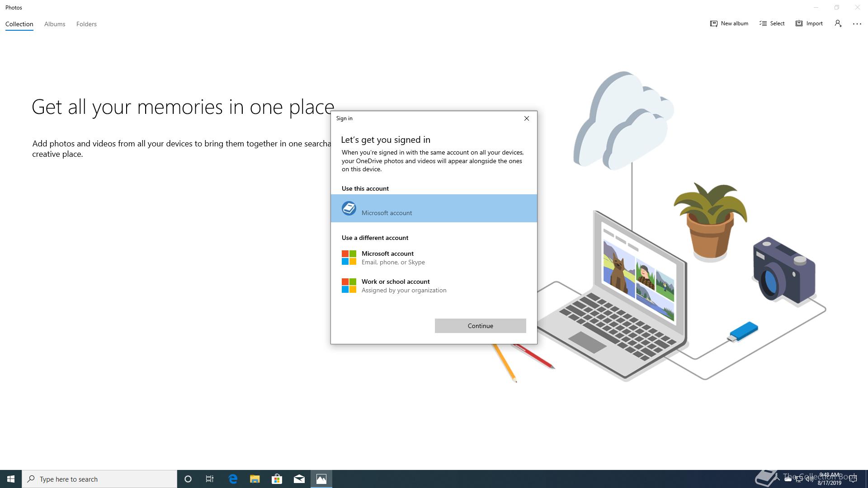Open Microsoft Store from the taskbar
Viewport: 868px width, 488px height.
click(x=277, y=479)
